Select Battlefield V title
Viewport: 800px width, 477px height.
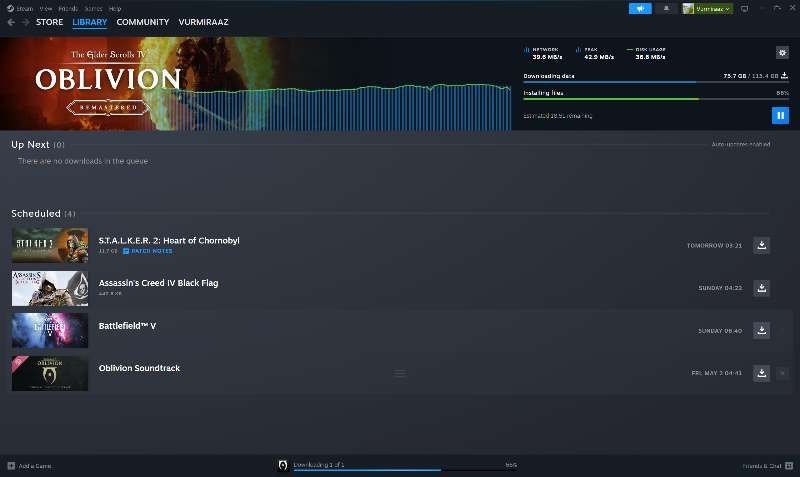[x=127, y=325]
